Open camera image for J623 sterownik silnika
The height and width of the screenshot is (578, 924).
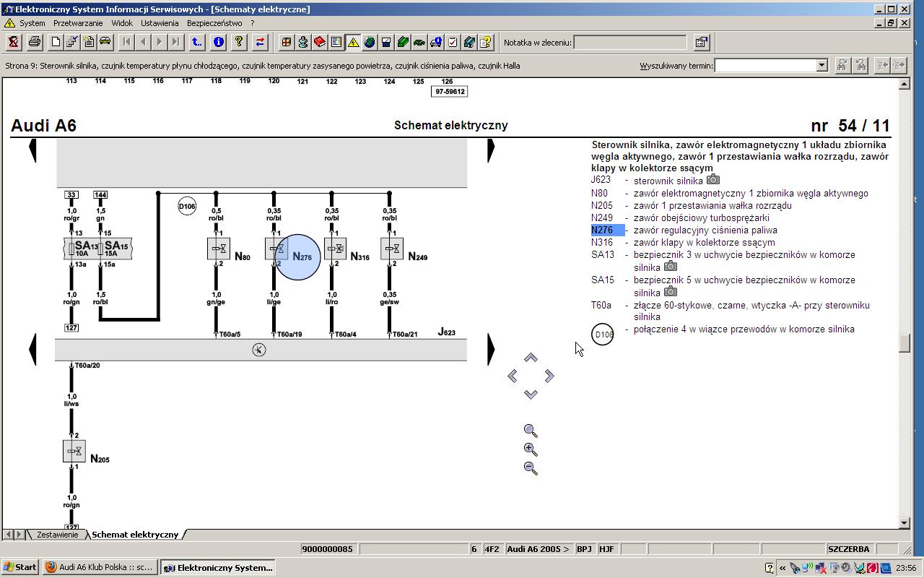[x=713, y=179]
